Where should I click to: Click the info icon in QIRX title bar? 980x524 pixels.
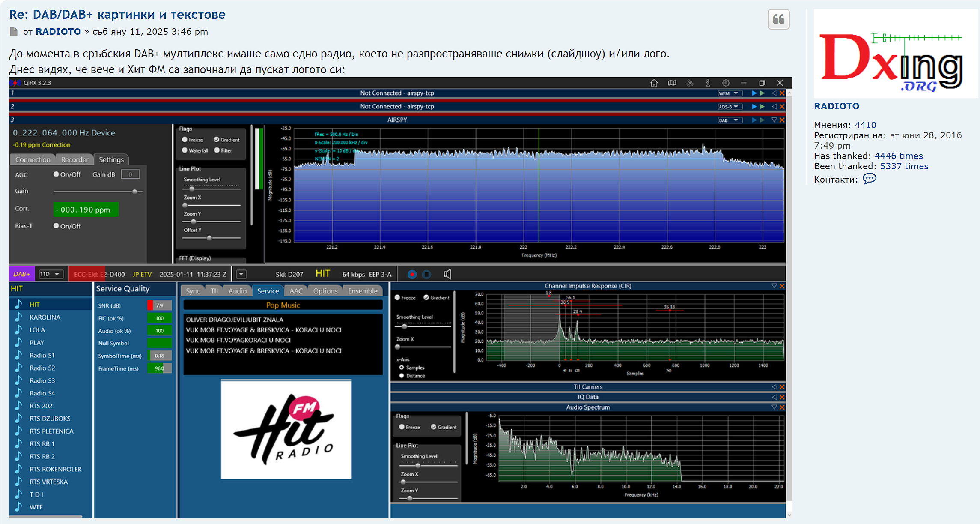[708, 83]
